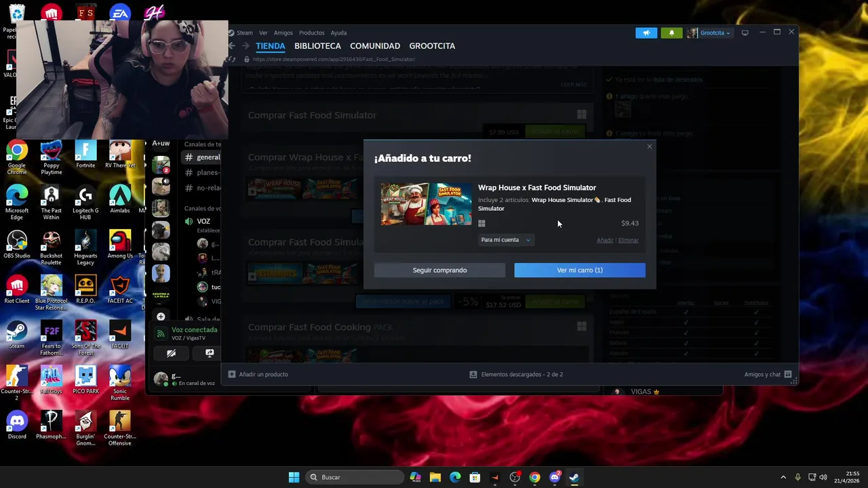The height and width of the screenshot is (488, 868).
Task: Show hidden system tray icons
Action: point(783,477)
